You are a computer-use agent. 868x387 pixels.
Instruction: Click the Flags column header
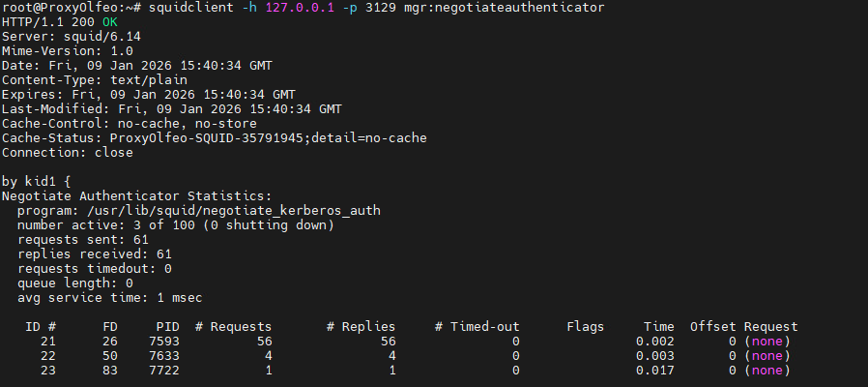[x=585, y=327]
